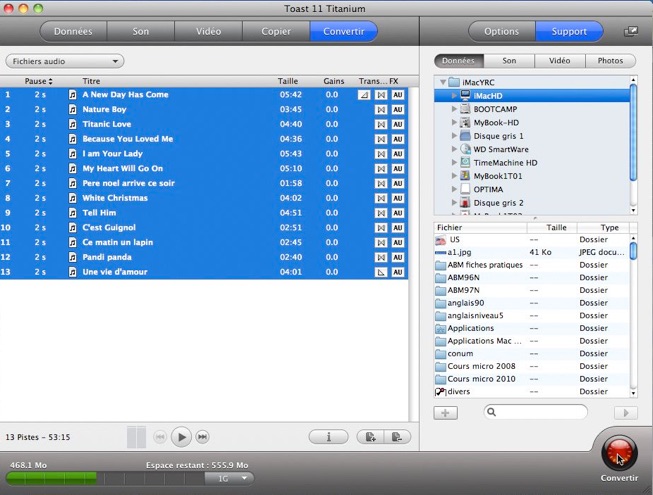Open the Fichiers audio dropdown
Image resolution: width=653 pixels, height=495 pixels.
coord(65,61)
